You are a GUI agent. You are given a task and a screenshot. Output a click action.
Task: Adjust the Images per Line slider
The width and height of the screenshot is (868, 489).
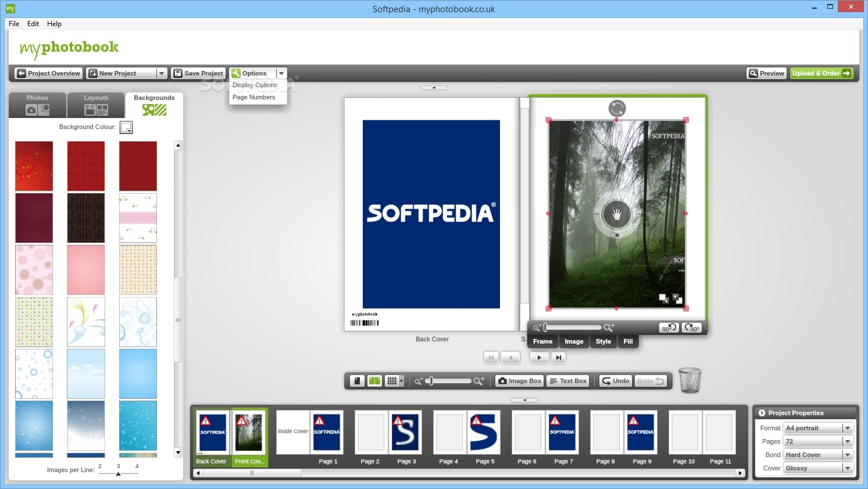tap(119, 473)
